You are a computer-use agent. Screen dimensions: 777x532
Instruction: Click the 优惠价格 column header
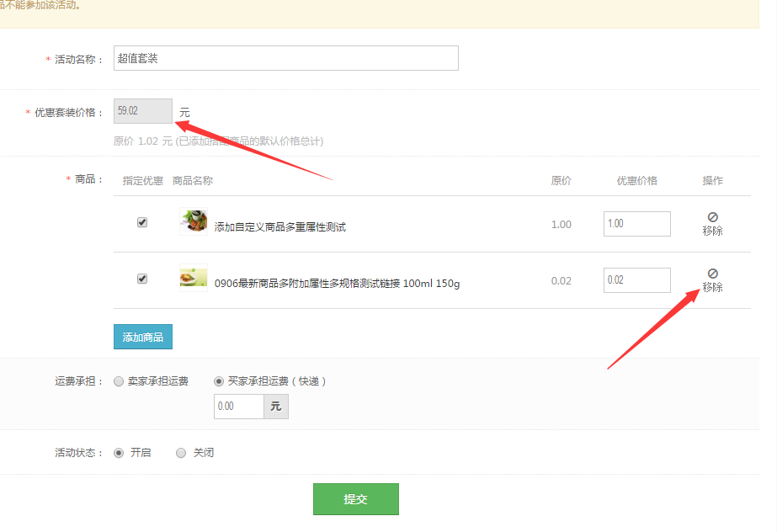pyautogui.click(x=636, y=181)
